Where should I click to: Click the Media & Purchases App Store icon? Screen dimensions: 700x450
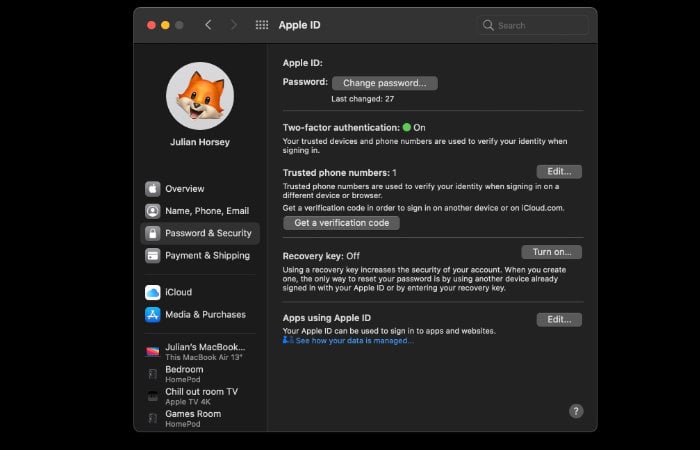[153, 315]
